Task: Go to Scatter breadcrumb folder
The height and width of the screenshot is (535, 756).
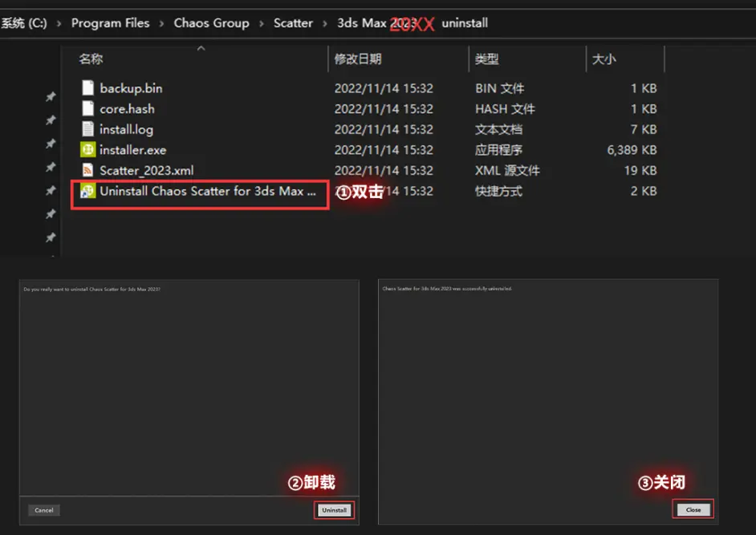Action: tap(293, 22)
